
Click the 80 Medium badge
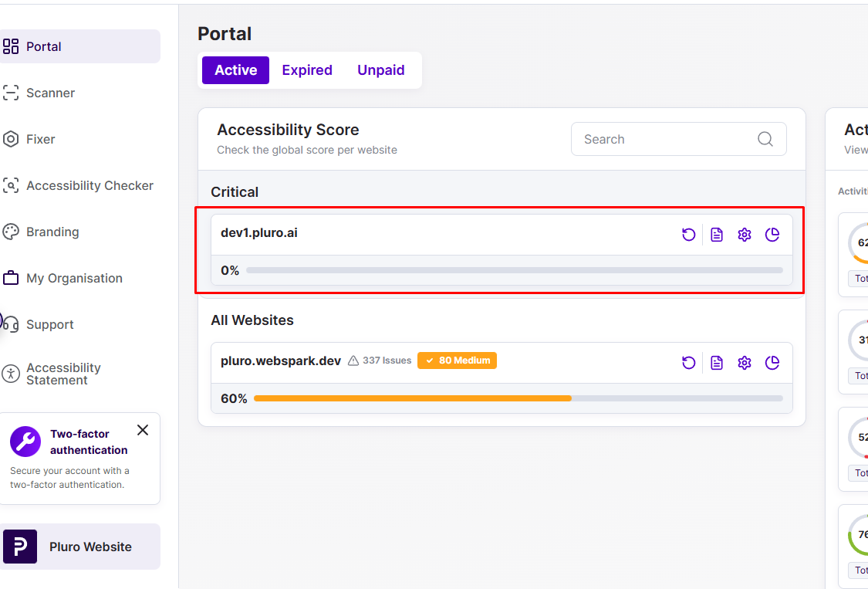(x=457, y=361)
